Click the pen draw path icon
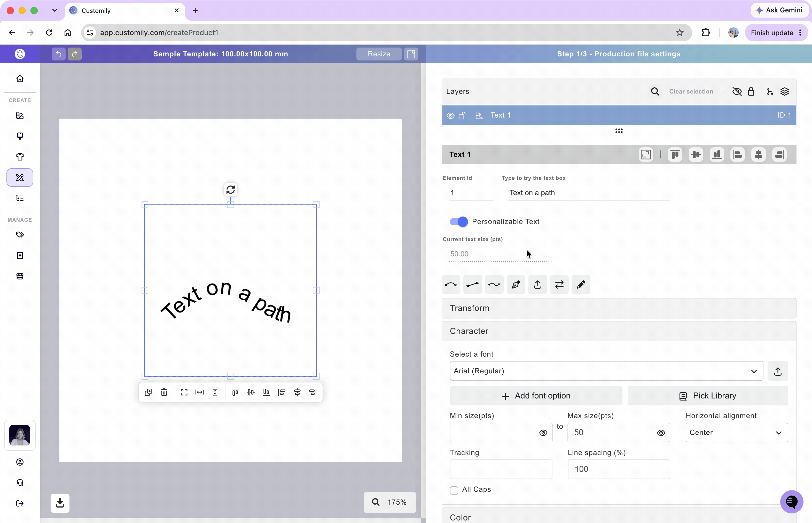This screenshot has width=812, height=523. tap(516, 284)
